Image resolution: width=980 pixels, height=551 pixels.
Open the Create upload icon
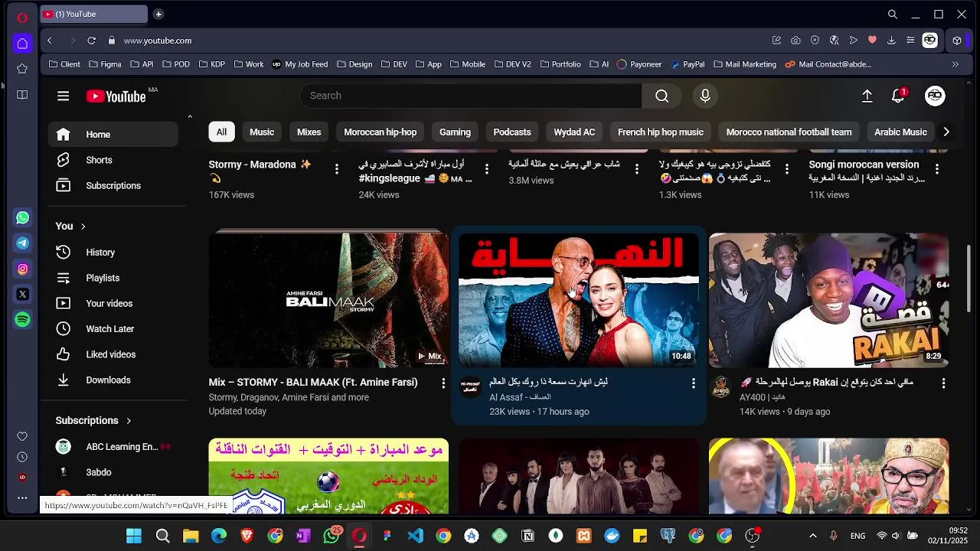pos(867,96)
